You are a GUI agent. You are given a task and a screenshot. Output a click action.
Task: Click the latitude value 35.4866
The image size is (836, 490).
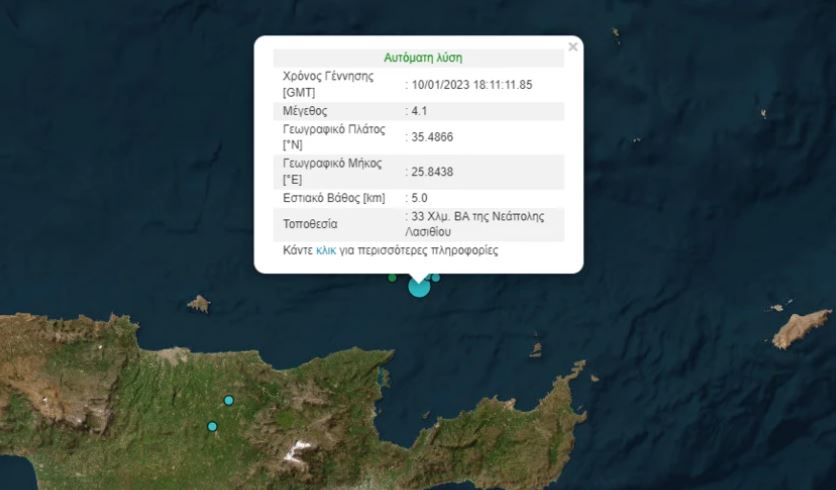tap(432, 137)
